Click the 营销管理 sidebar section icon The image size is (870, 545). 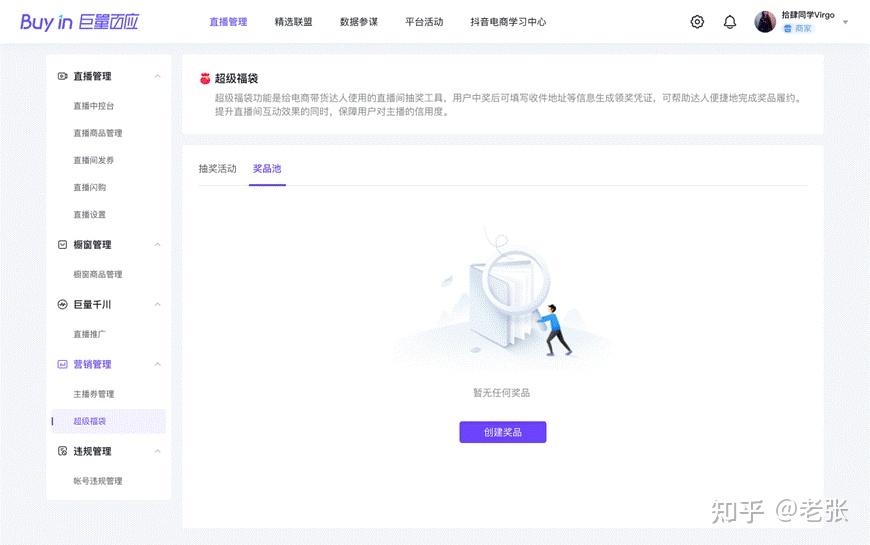[63, 364]
